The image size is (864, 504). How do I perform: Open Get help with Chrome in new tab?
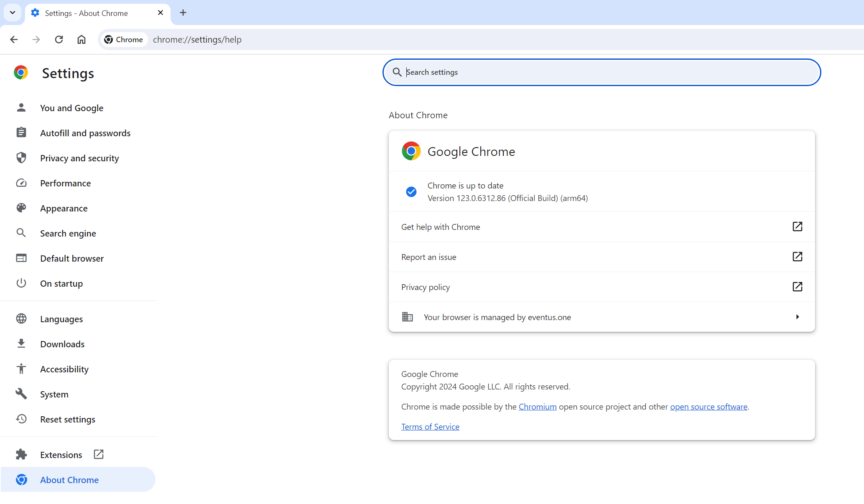pyautogui.click(x=797, y=227)
